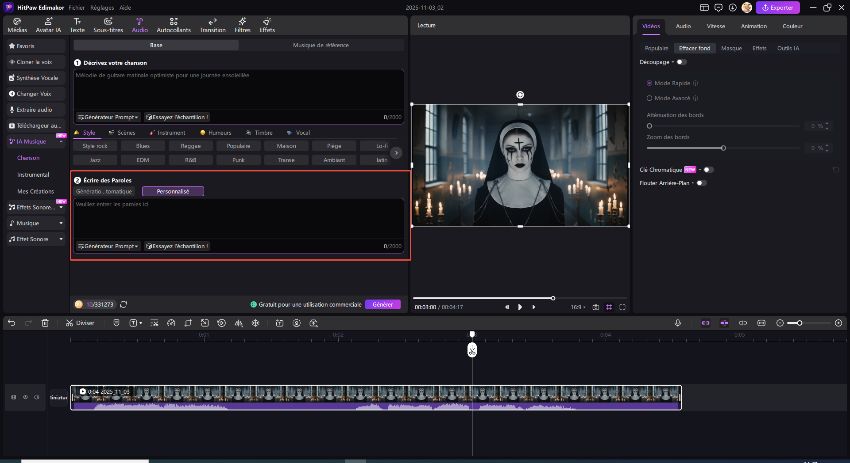Click the purple Générer button

point(382,304)
